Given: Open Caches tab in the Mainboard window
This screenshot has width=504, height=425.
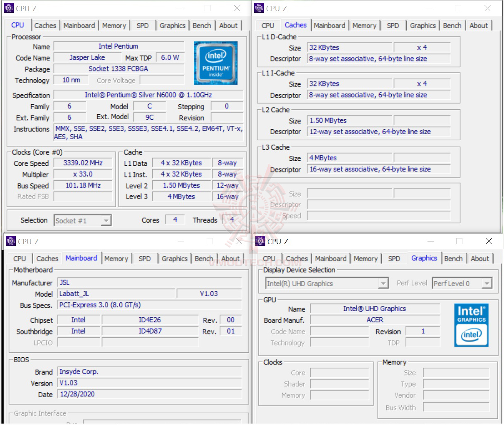Looking at the screenshot, I should tap(47, 258).
